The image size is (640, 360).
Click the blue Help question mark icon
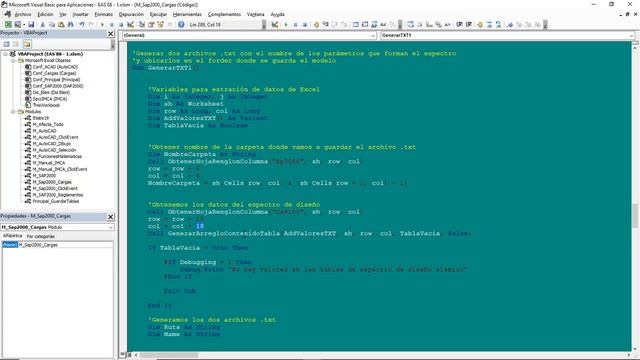click(181, 24)
